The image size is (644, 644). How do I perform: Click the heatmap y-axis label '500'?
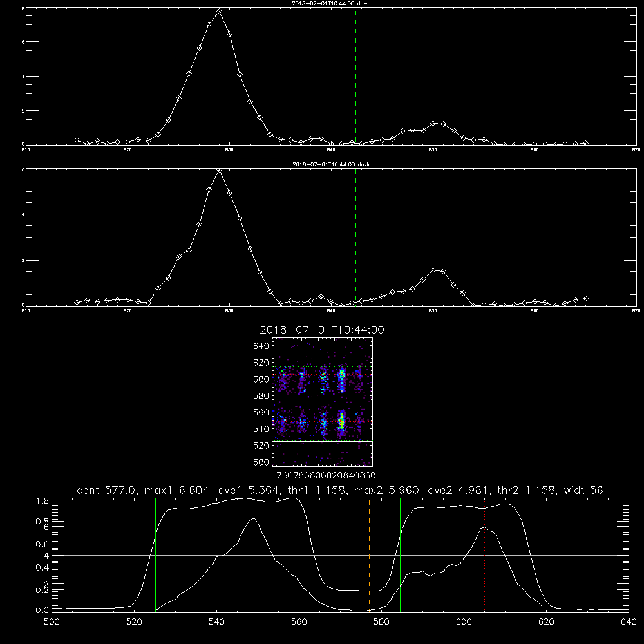tap(261, 462)
